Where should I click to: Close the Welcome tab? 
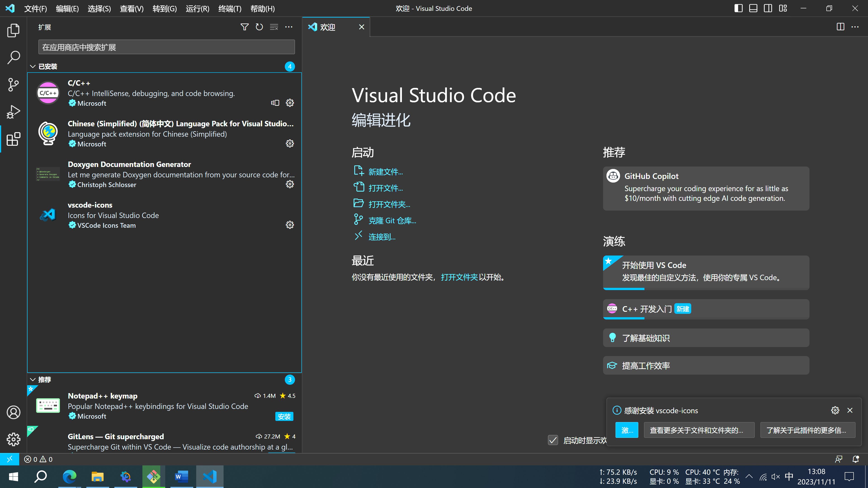[362, 27]
